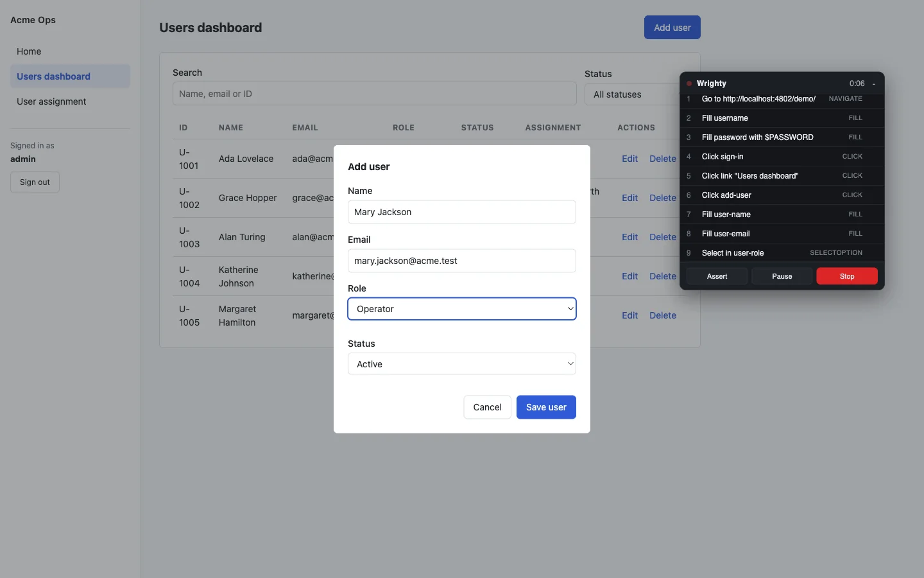
Task: Click the ROLE column header
Action: coord(404,128)
